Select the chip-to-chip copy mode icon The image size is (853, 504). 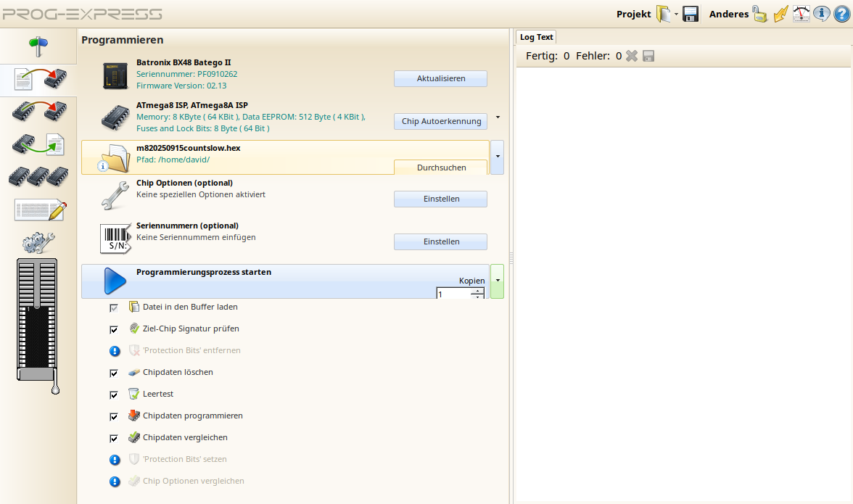(38, 111)
